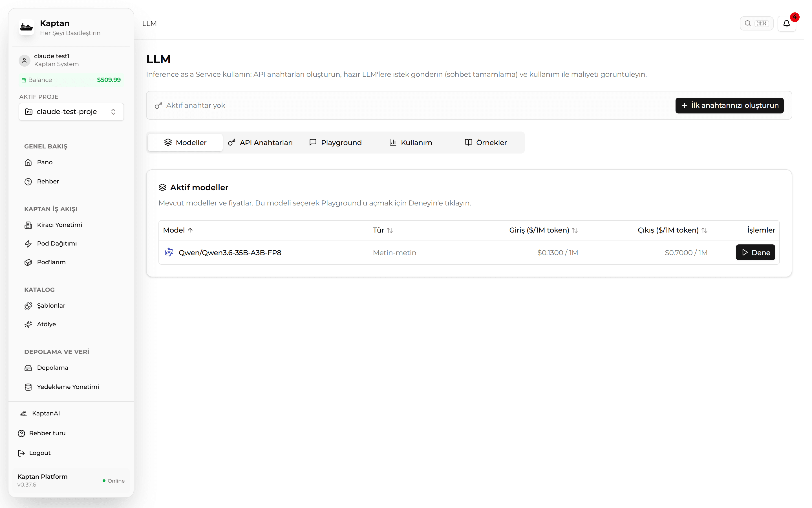Screen dimensions: 812x508
Task: Sort table by Tür column
Action: click(383, 230)
